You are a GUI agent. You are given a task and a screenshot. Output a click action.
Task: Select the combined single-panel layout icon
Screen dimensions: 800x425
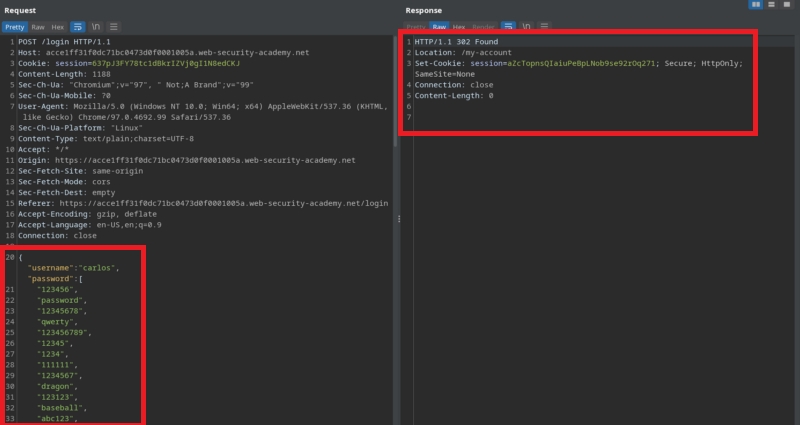click(x=788, y=5)
